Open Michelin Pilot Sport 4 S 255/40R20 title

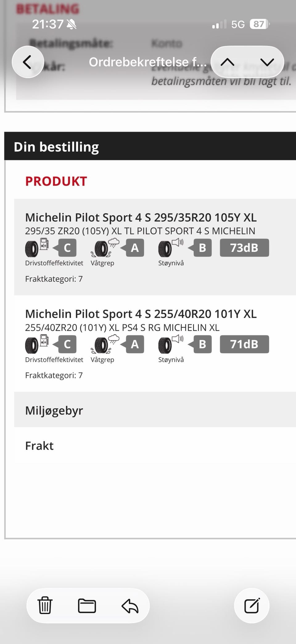[141, 314]
